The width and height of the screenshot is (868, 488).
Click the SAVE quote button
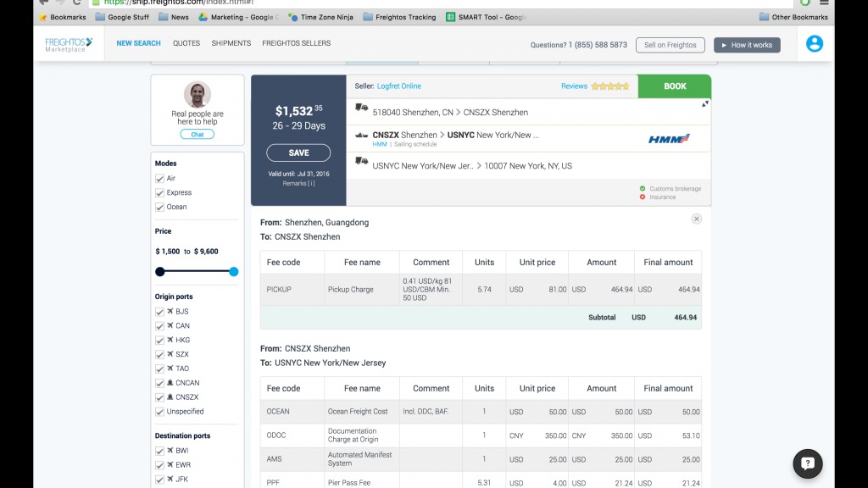point(298,152)
